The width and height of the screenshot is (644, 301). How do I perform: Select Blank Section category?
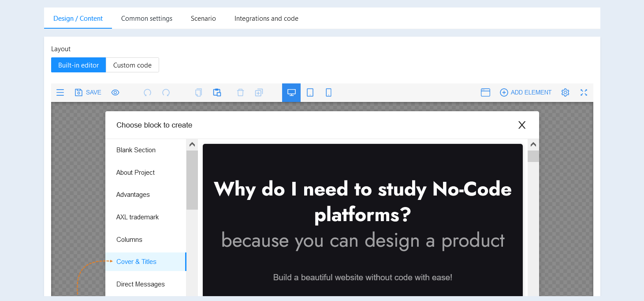pyautogui.click(x=145, y=150)
